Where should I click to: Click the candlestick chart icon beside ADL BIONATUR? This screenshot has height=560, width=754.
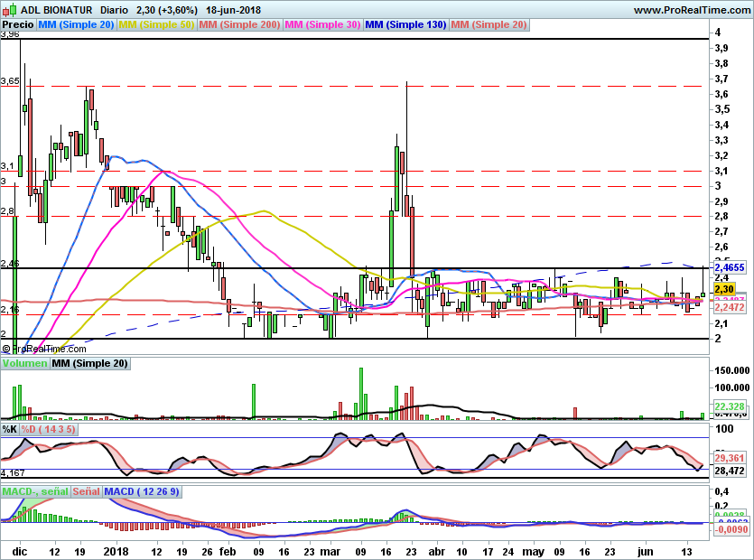pyautogui.click(x=10, y=9)
